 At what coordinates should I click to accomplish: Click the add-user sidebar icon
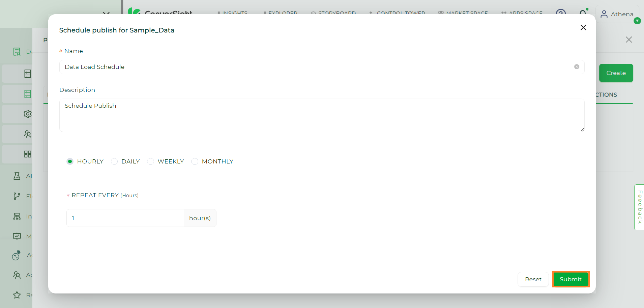pos(28,134)
